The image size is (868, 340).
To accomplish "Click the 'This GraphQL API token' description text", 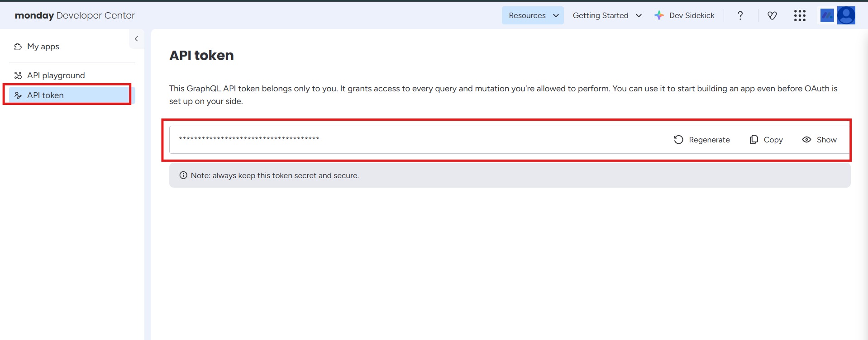I will point(503,95).
